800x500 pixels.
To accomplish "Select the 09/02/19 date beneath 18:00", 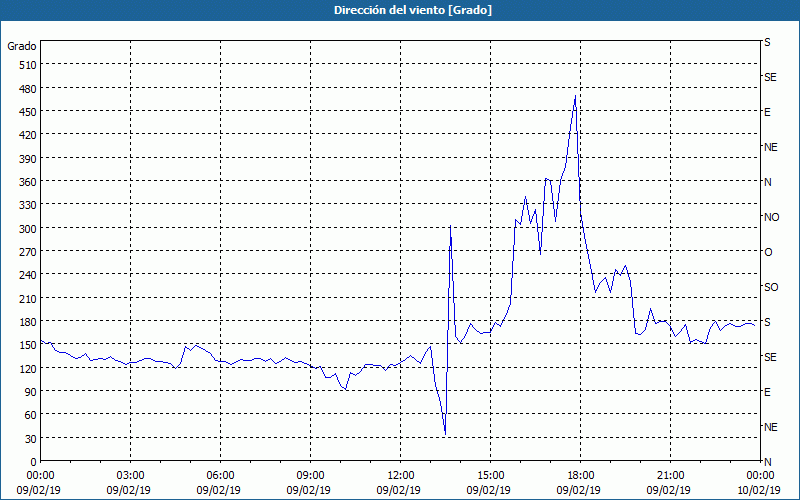I will tap(579, 490).
